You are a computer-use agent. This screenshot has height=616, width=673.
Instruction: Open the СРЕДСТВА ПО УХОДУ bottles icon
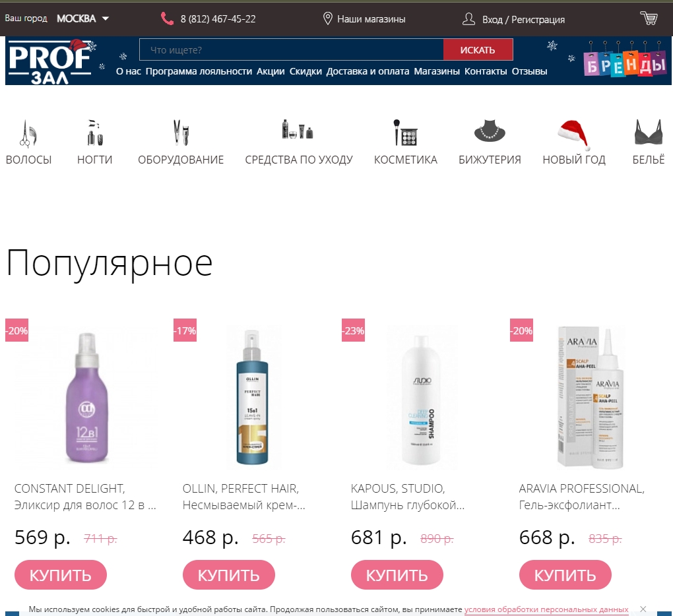coord(298,129)
